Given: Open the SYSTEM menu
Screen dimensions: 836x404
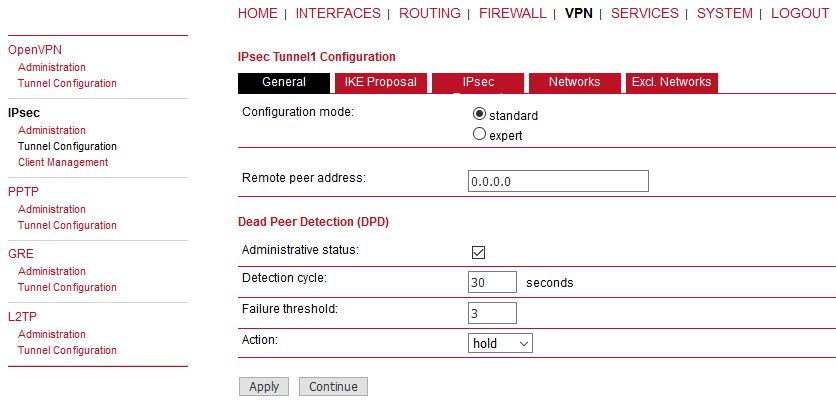Looking at the screenshot, I should (x=725, y=13).
